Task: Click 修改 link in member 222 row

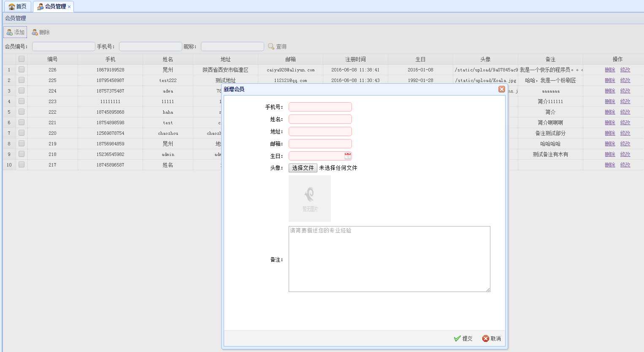Action: [x=625, y=112]
